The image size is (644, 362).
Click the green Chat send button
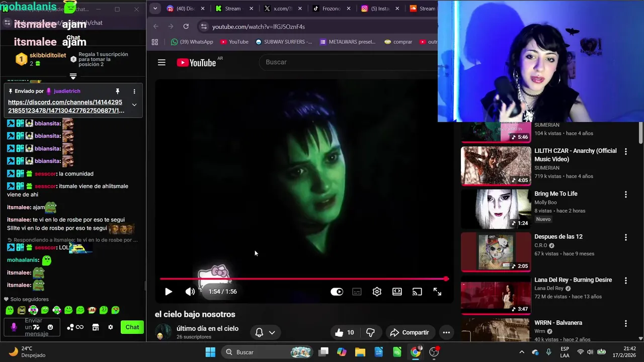pos(132,327)
